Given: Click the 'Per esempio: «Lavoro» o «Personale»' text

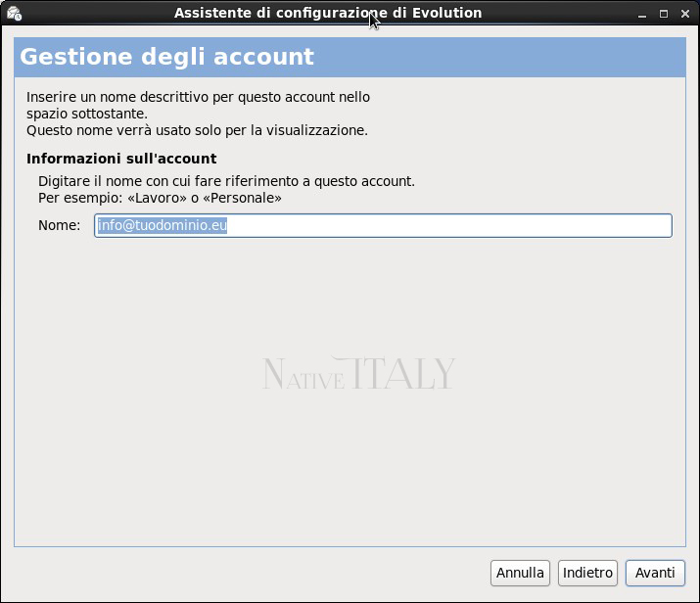Looking at the screenshot, I should (160, 198).
